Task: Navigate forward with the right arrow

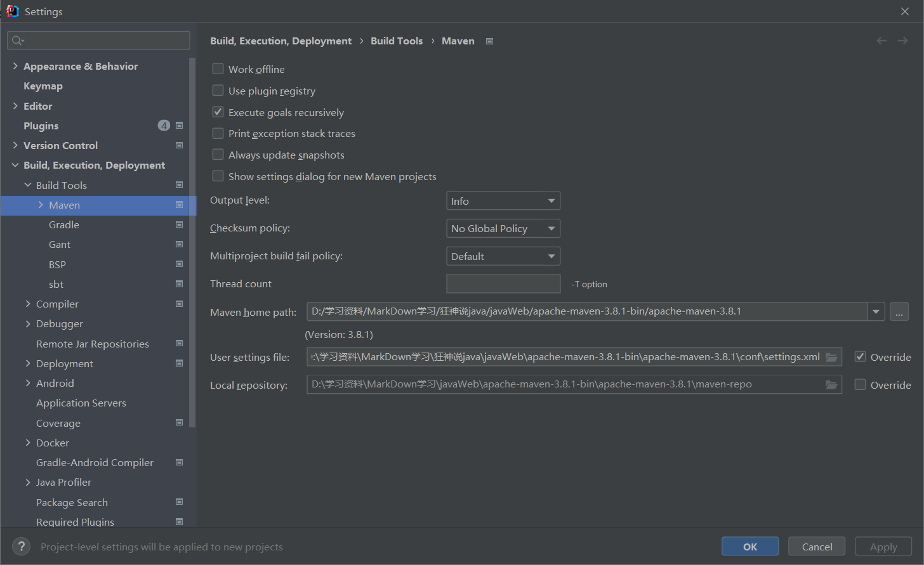Action: coord(902,41)
